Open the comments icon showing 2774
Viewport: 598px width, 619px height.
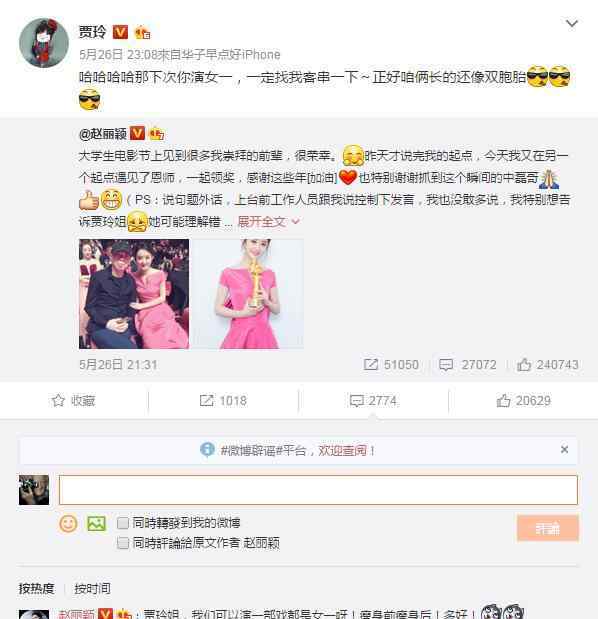point(373,401)
